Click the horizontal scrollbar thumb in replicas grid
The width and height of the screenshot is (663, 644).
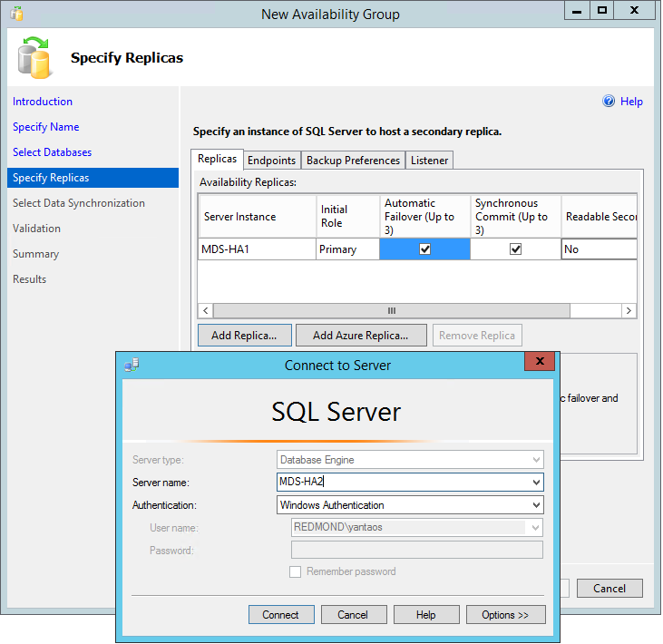tap(392, 311)
